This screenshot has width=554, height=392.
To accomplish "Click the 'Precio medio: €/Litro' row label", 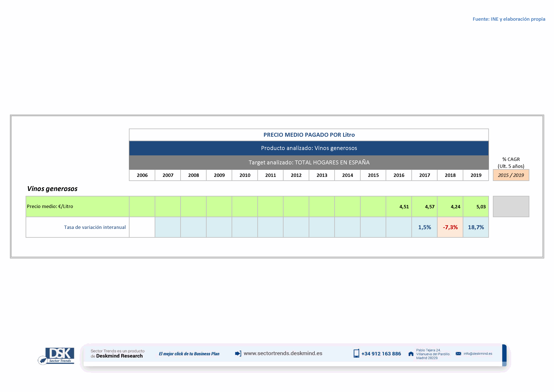I will 50,206.
